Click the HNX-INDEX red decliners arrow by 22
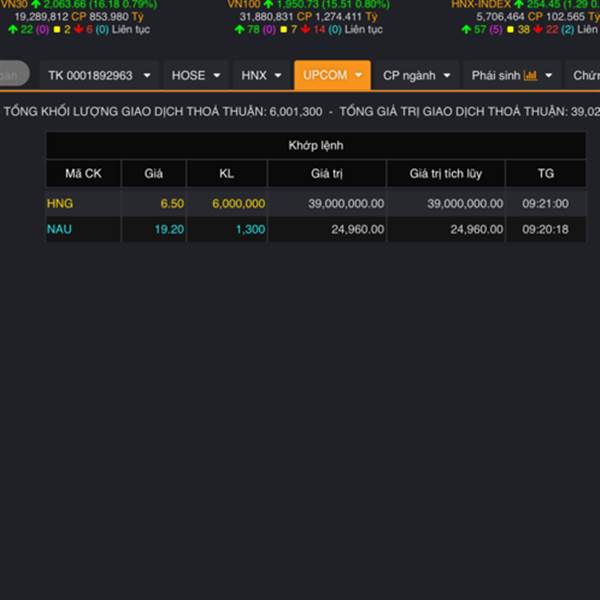Image resolution: width=600 pixels, height=600 pixels. tap(538, 29)
